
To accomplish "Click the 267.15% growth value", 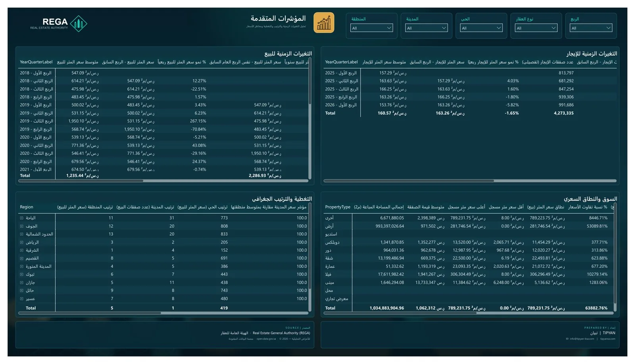I will 198,121.
